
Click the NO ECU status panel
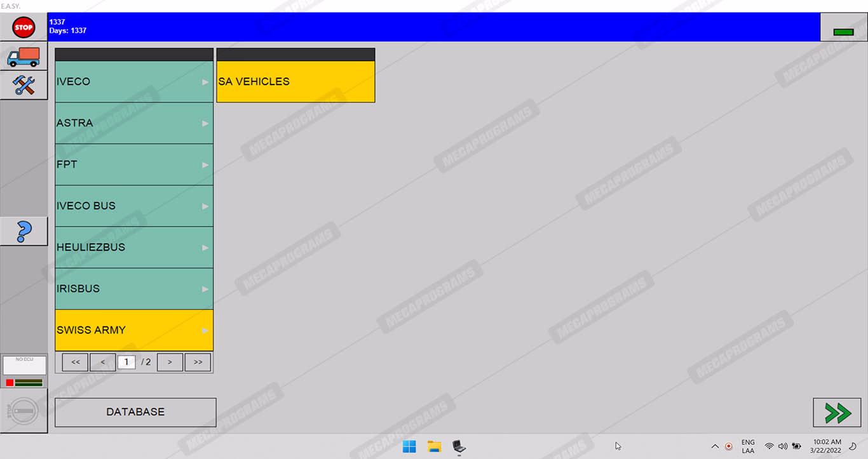[24, 371]
